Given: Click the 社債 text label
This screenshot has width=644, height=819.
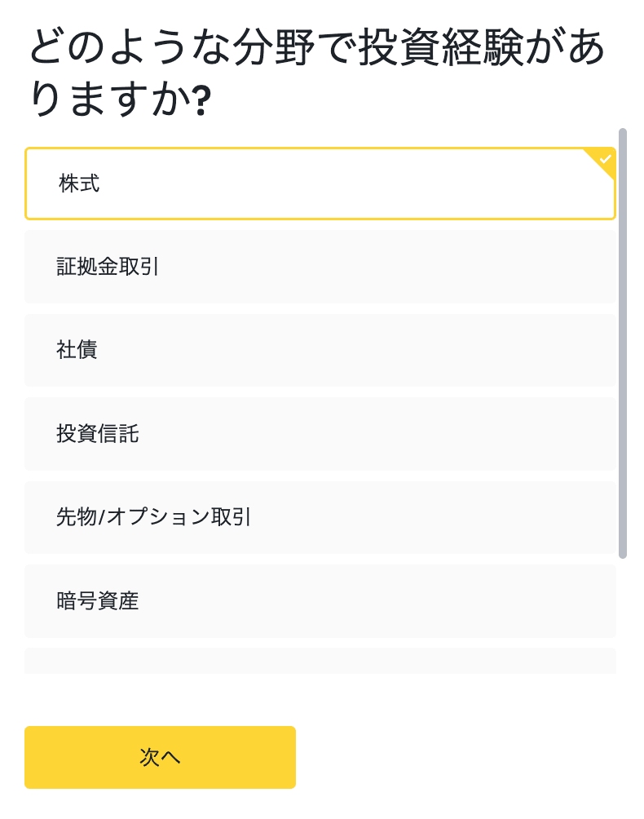Looking at the screenshot, I should [77, 350].
